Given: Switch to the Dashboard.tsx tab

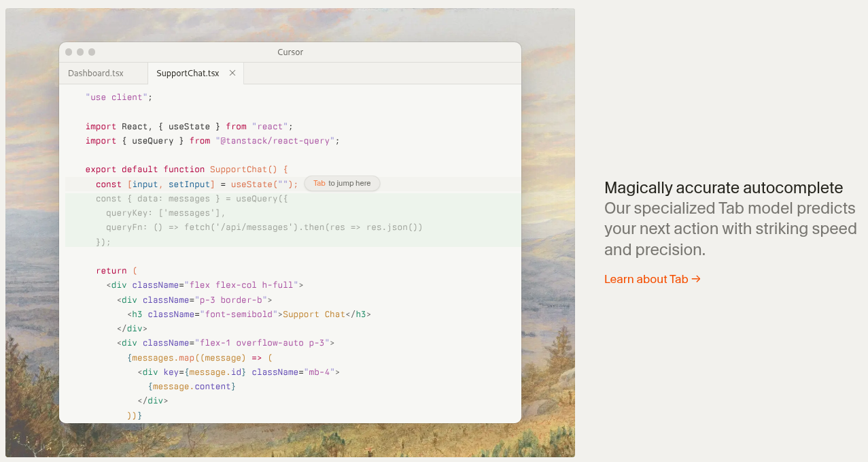Looking at the screenshot, I should pyautogui.click(x=96, y=73).
